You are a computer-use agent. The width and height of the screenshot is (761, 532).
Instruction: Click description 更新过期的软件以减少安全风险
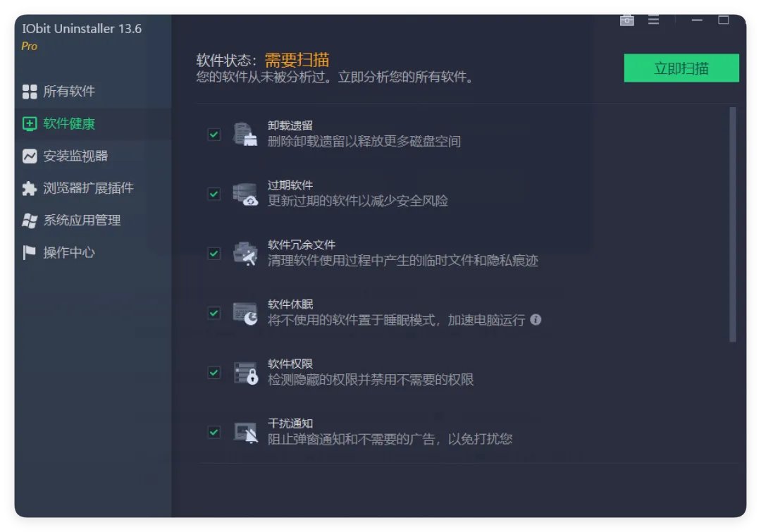[358, 201]
